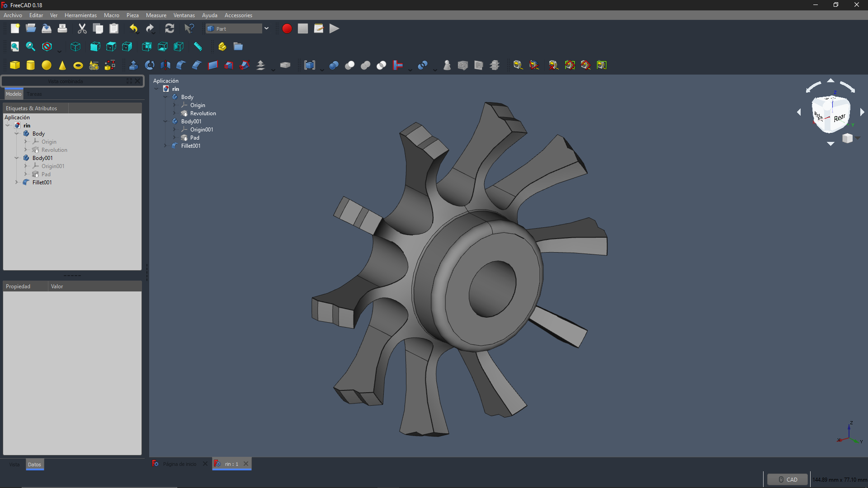Viewport: 868px width, 488px height.
Task: Click the Fit all zoom icon
Action: point(15,47)
